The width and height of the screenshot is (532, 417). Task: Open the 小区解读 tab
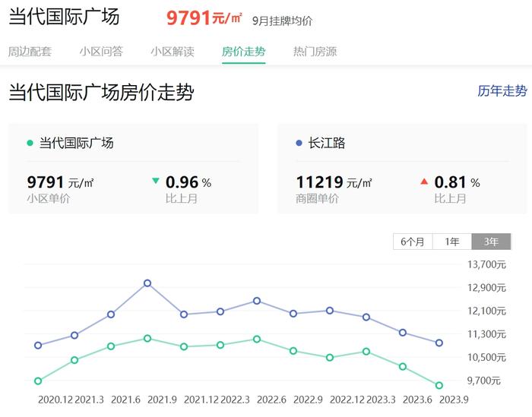[172, 52]
